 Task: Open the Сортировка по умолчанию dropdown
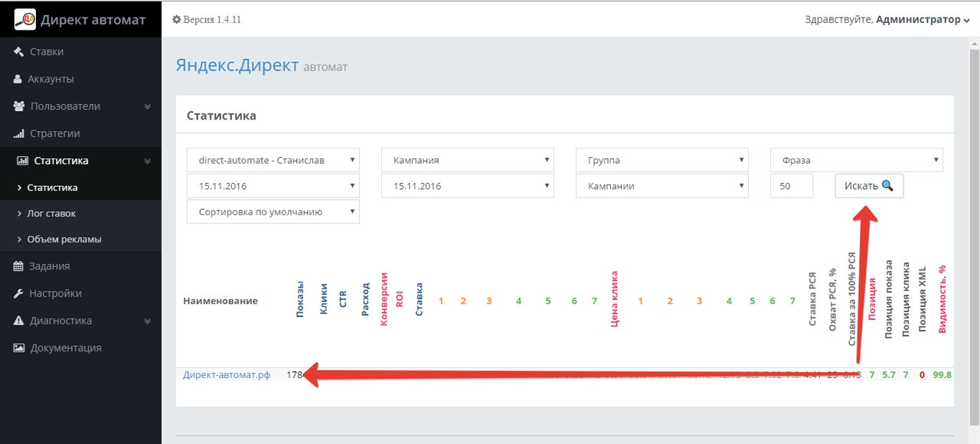tap(273, 212)
